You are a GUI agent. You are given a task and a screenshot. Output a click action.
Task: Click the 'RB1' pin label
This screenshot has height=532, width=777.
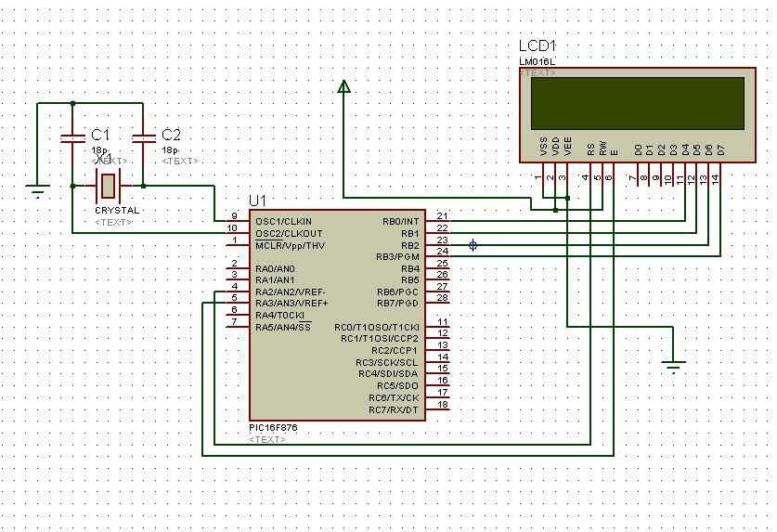[410, 233]
